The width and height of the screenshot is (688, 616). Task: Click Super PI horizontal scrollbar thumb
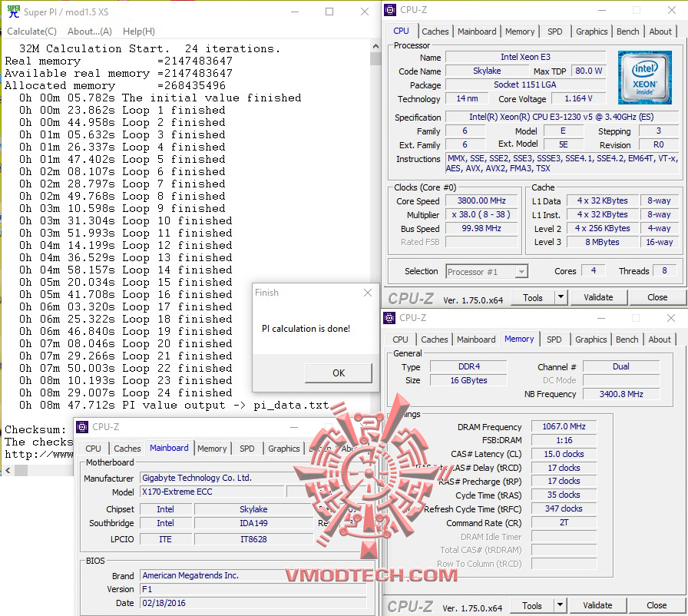click(21, 471)
